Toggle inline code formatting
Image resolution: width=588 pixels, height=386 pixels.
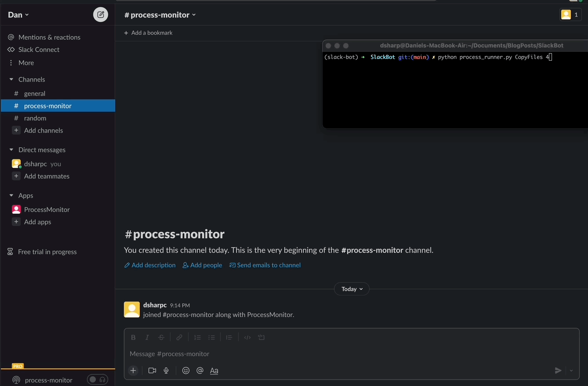(247, 338)
